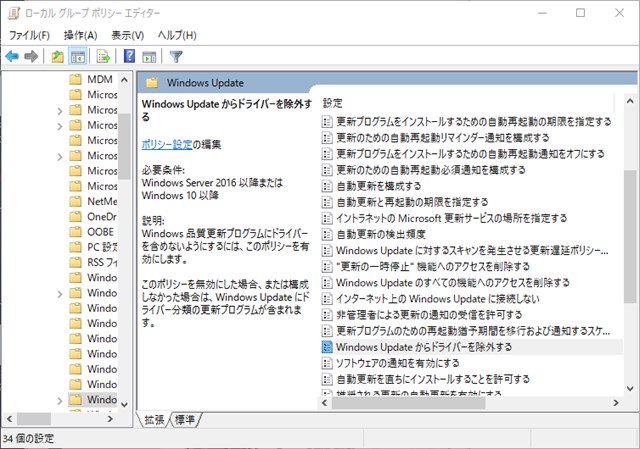
Task: Select 更新のための自動再起動リマインダー通知を構成する
Action: coord(442,138)
